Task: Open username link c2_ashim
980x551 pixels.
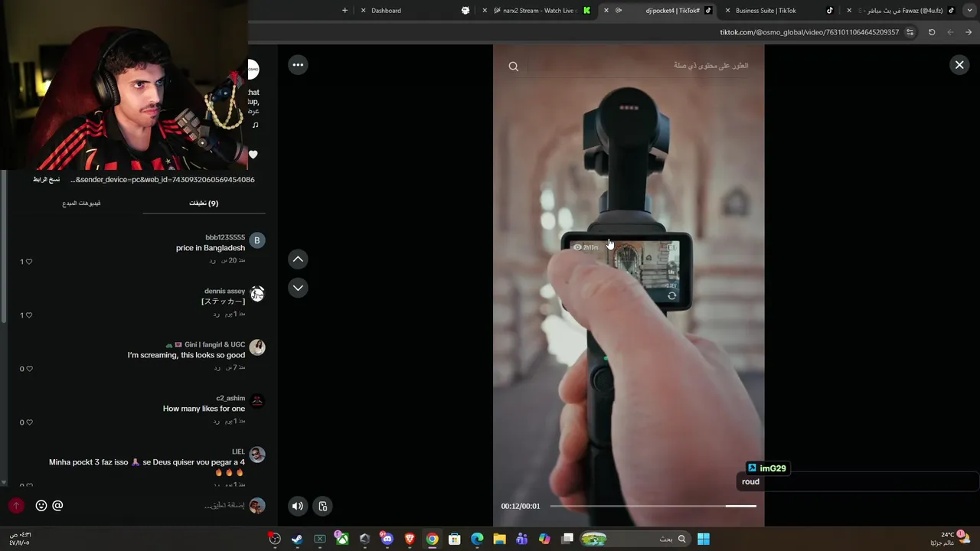Action: [230, 398]
